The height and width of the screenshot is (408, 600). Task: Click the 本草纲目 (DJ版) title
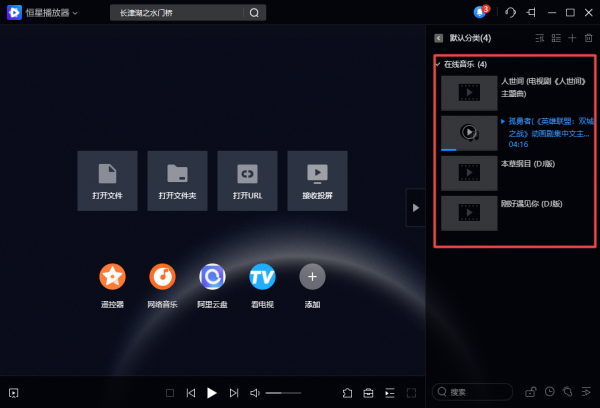pos(528,164)
